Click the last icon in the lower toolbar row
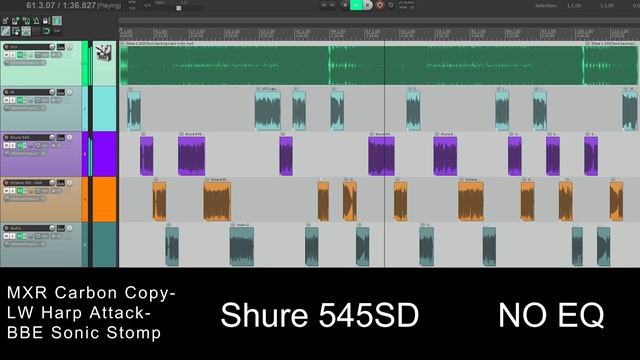This screenshot has height=360, width=640. (57, 31)
